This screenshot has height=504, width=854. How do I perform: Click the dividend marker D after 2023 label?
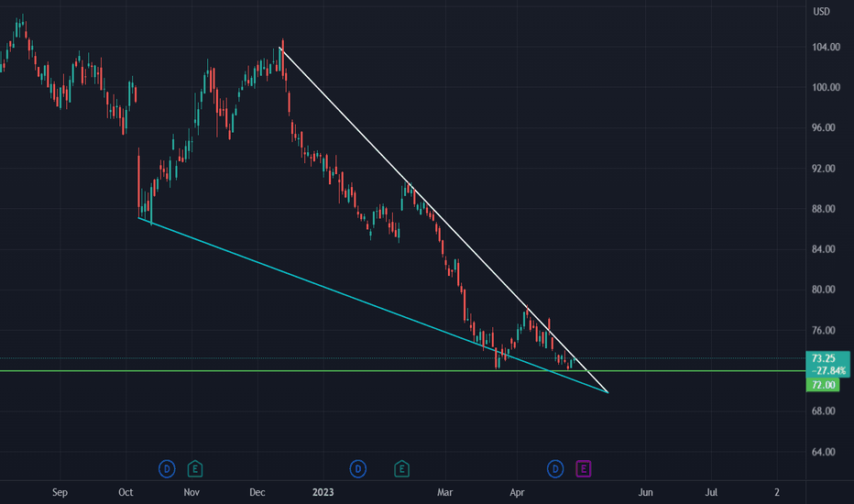pos(358,468)
